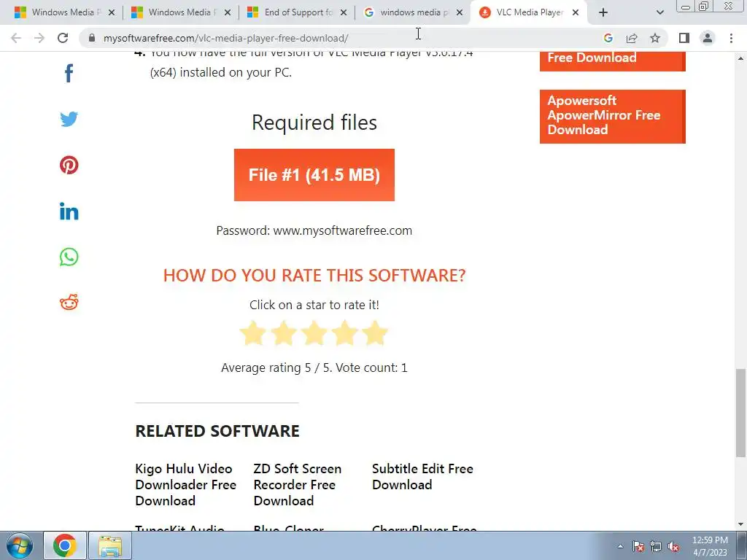Click Action Center flag tray icon
The height and width of the screenshot is (560, 747).
(638, 546)
